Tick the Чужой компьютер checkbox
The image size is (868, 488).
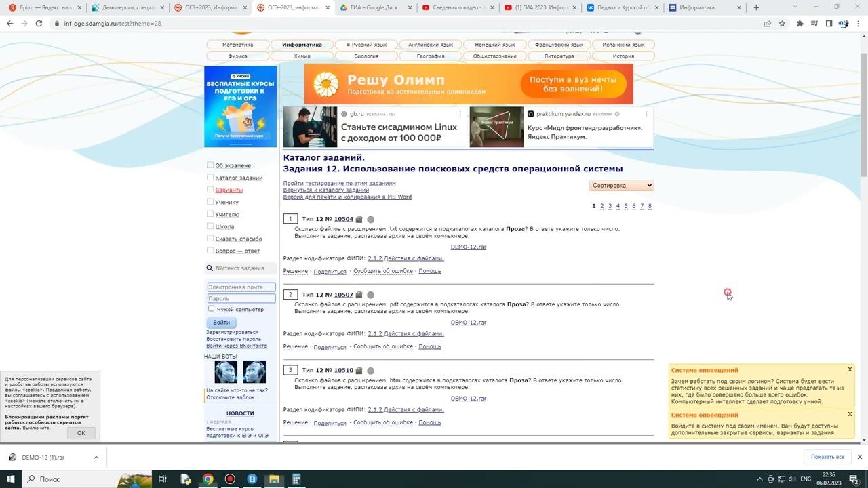pyautogui.click(x=211, y=309)
